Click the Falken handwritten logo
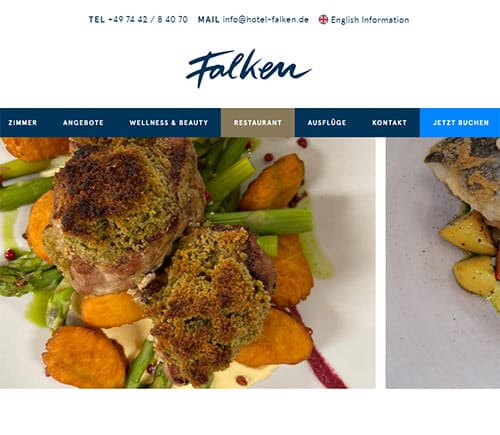The image size is (500, 435). click(x=248, y=68)
